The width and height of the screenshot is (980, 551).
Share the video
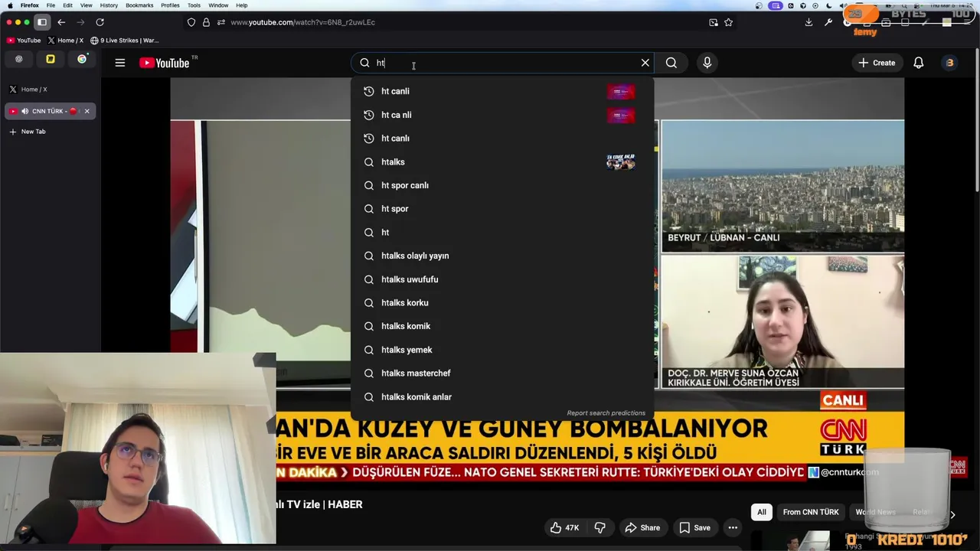tap(642, 527)
